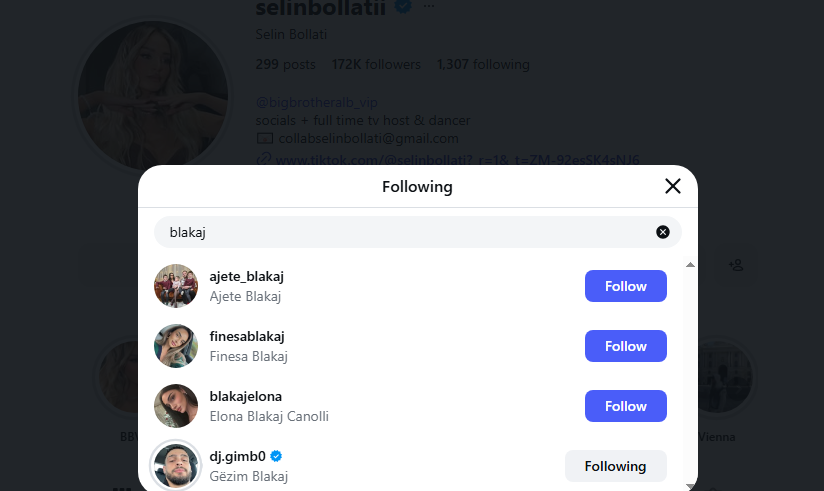The height and width of the screenshot is (491, 824).
Task: Follow ajete_blakaj
Action: 625,286
